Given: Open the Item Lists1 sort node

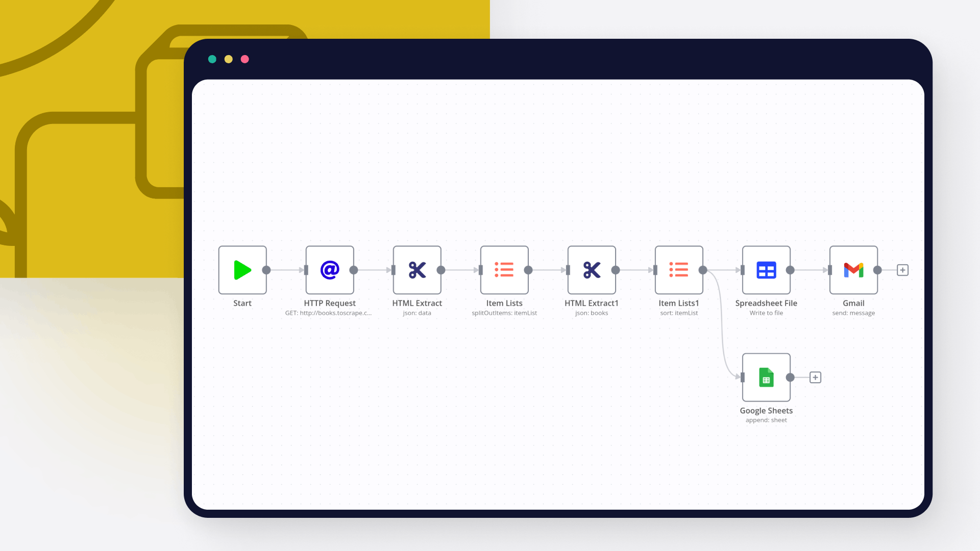Looking at the screenshot, I should [x=679, y=270].
